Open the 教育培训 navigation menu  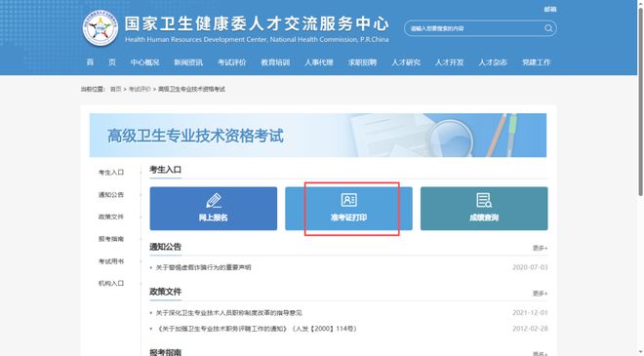point(275,62)
